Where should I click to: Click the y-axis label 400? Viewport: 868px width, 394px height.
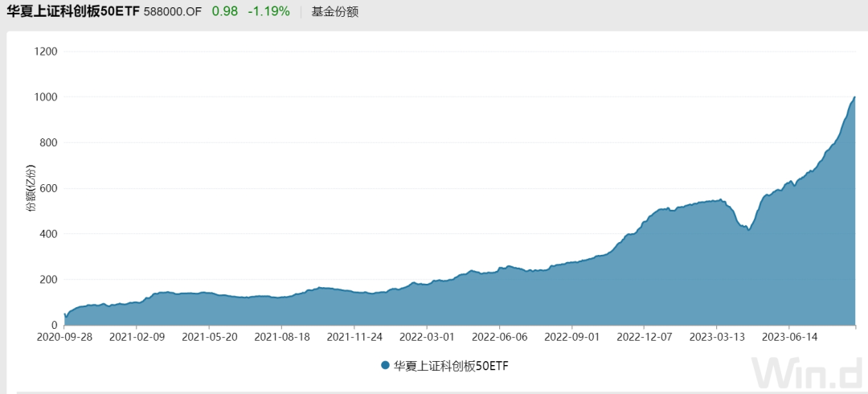pyautogui.click(x=48, y=234)
